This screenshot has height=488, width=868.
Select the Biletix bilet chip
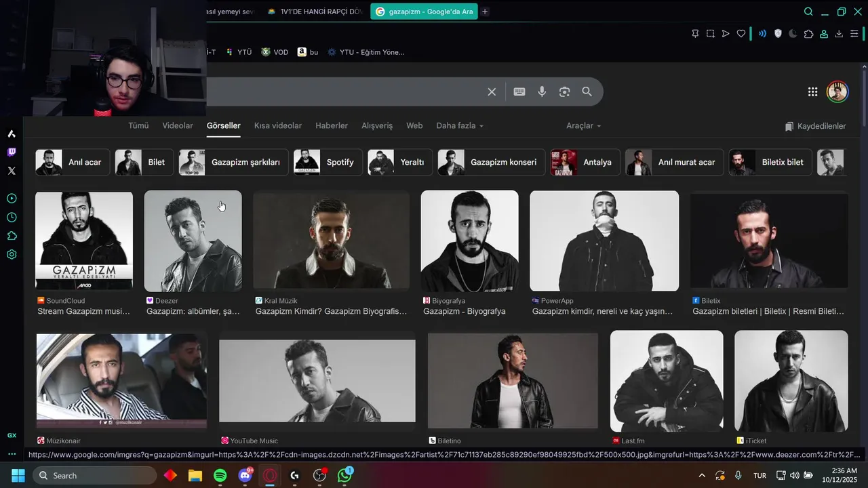(770, 162)
